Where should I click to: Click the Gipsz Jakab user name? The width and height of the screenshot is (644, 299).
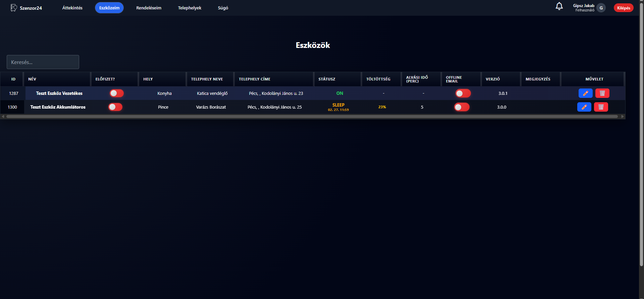[583, 6]
